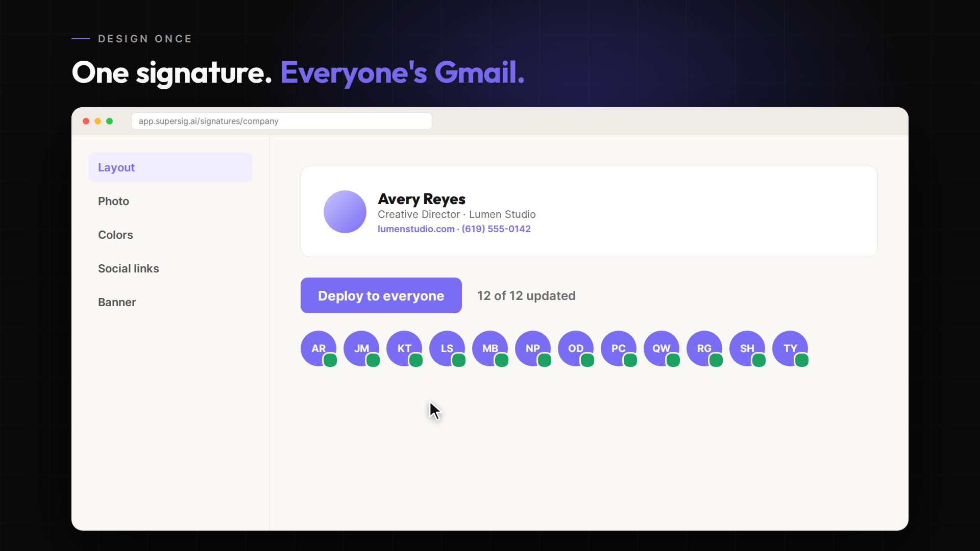The image size is (980, 551).
Task: Go to Social links section
Action: 170,268
